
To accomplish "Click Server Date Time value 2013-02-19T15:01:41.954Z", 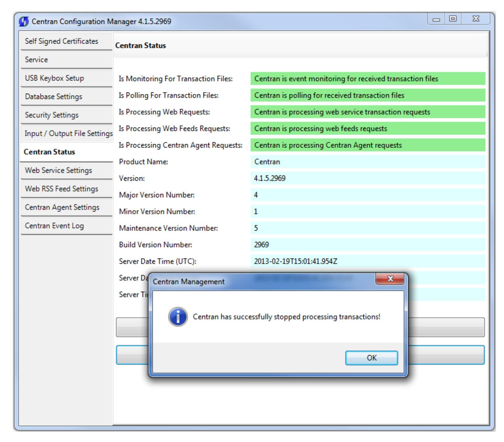I will tap(368, 261).
